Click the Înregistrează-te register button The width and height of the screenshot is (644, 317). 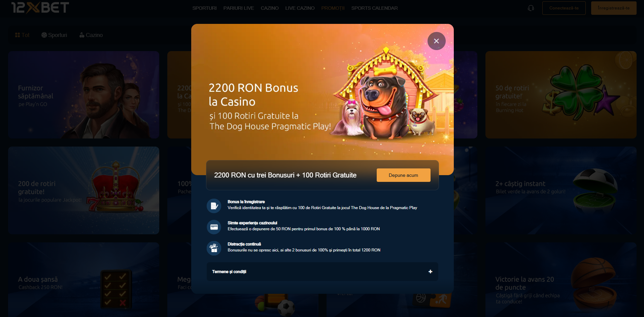click(614, 8)
